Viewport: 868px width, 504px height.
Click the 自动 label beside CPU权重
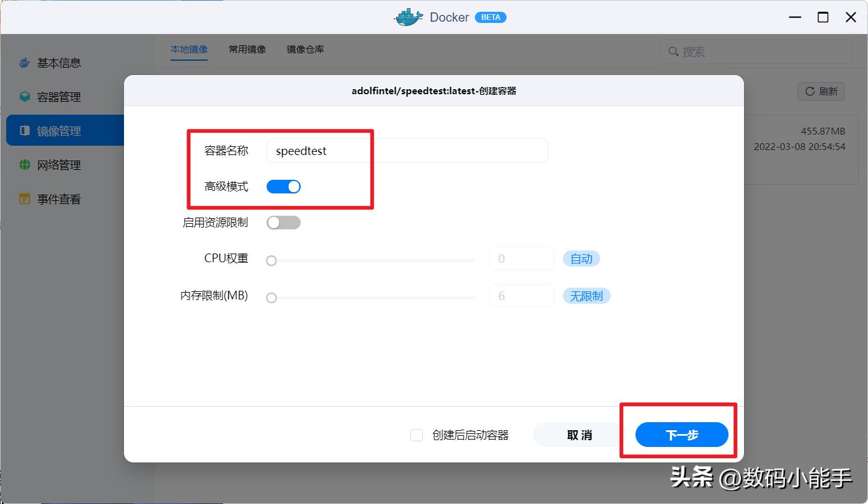click(x=581, y=259)
